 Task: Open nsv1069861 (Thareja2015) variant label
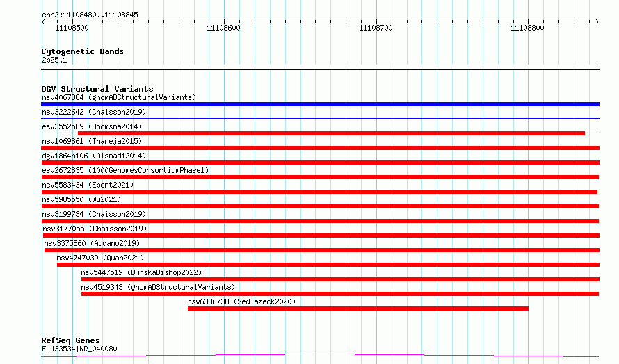point(92,141)
